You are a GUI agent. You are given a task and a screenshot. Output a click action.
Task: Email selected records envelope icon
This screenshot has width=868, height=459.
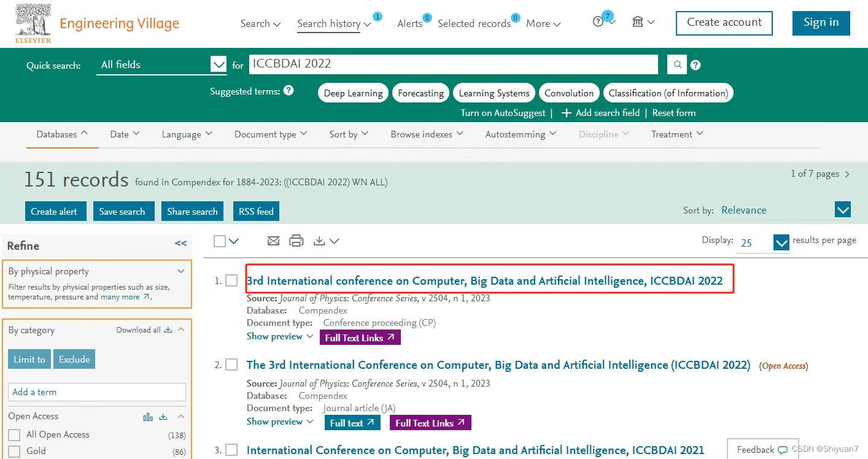pyautogui.click(x=274, y=241)
